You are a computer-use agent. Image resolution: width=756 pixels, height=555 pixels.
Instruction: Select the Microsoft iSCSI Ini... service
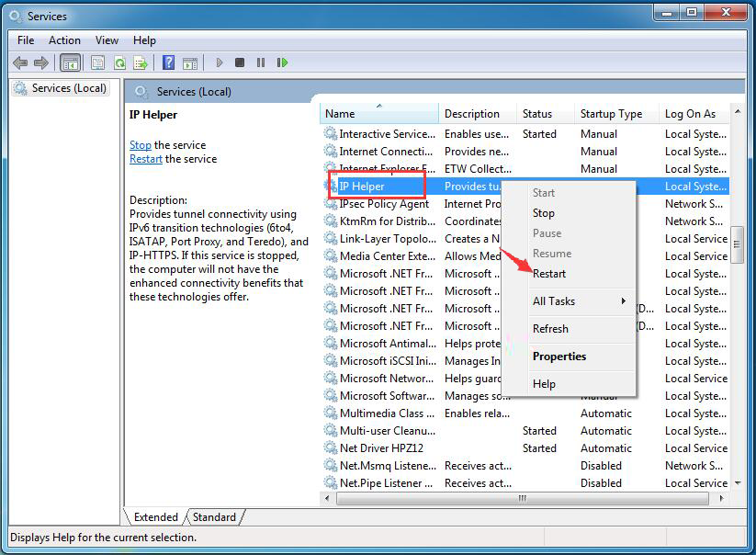[x=525, y=361]
